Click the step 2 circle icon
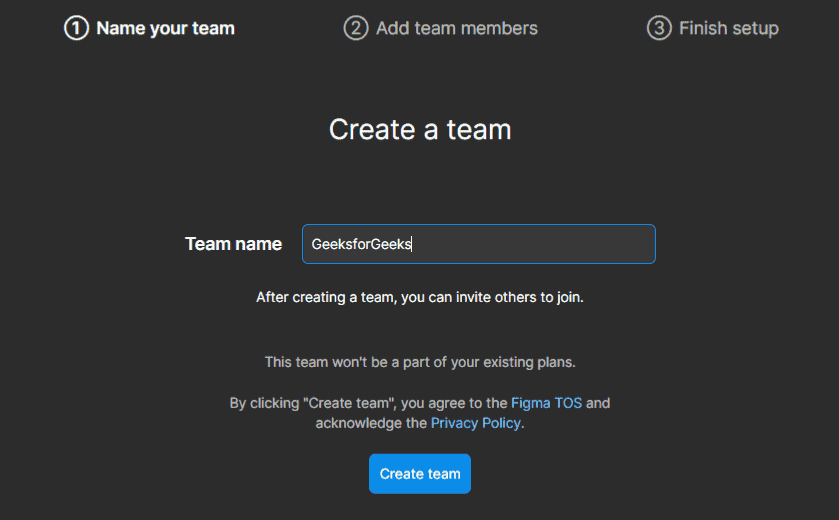The height and width of the screenshot is (520, 839). point(356,28)
